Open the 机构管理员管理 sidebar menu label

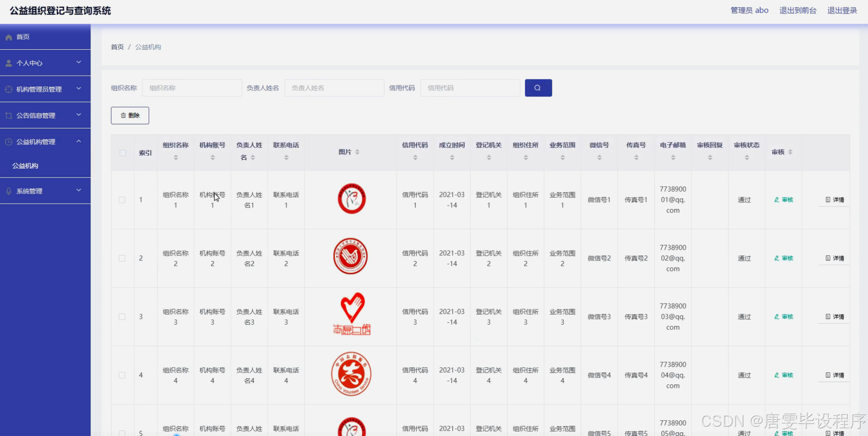[x=39, y=89]
